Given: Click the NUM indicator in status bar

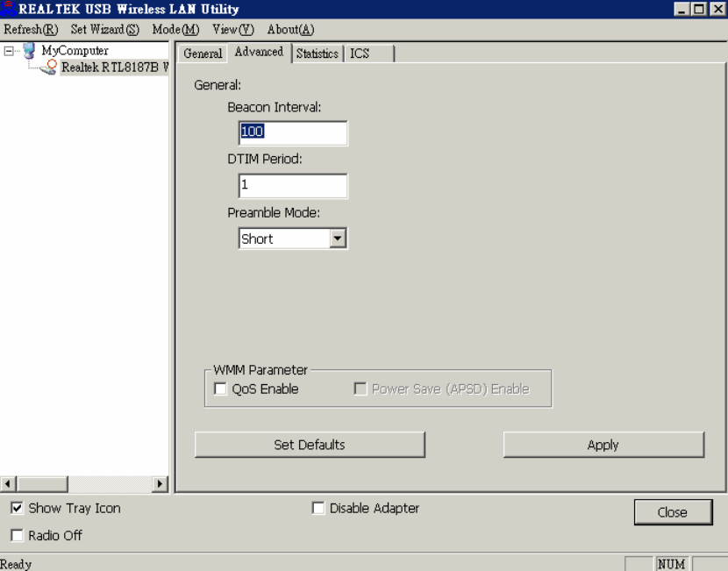Looking at the screenshot, I should pyautogui.click(x=671, y=564).
